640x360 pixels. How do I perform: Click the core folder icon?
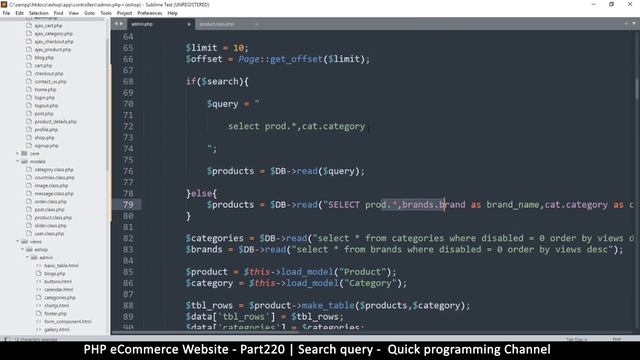coord(24,153)
